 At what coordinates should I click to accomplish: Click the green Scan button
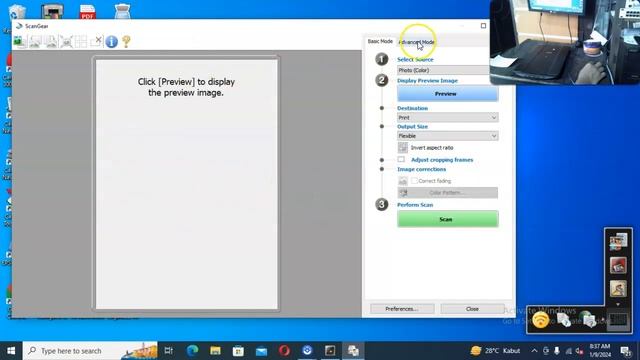pos(448,219)
